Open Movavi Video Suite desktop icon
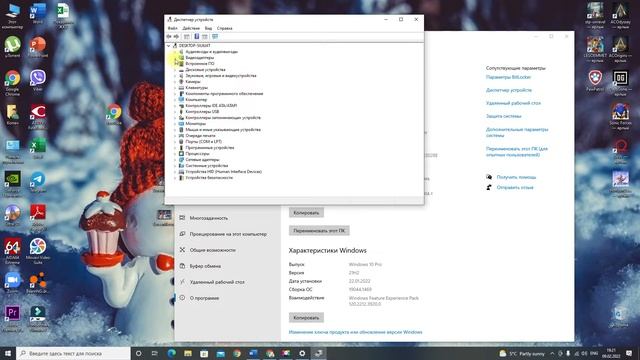The height and width of the screenshot is (360, 640). tap(38, 251)
